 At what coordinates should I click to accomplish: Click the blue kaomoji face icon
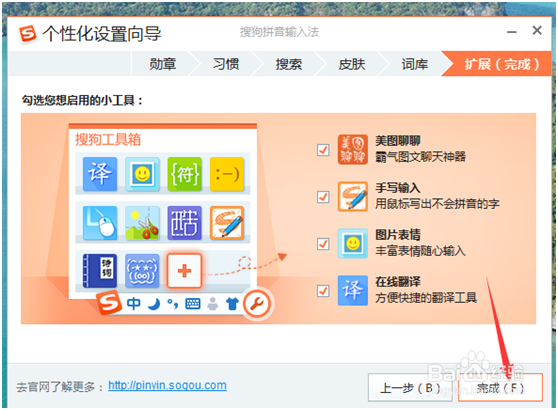pyautogui.click(x=142, y=271)
